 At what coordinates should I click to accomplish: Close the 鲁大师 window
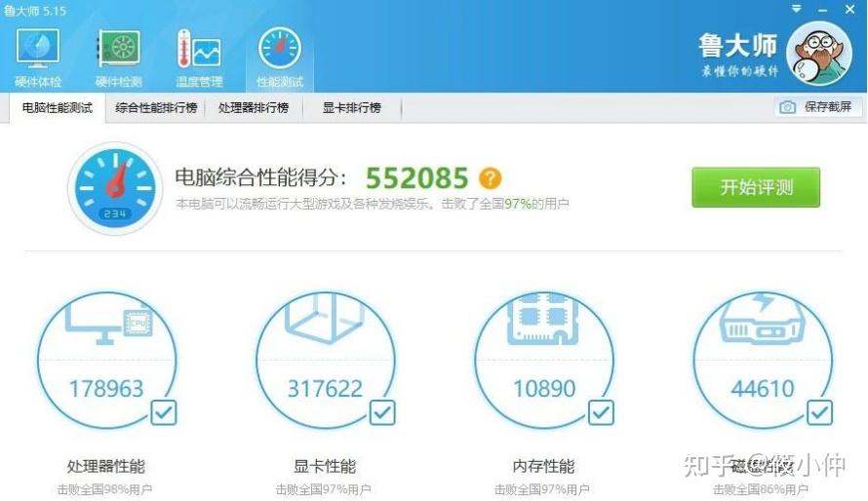pos(849,9)
